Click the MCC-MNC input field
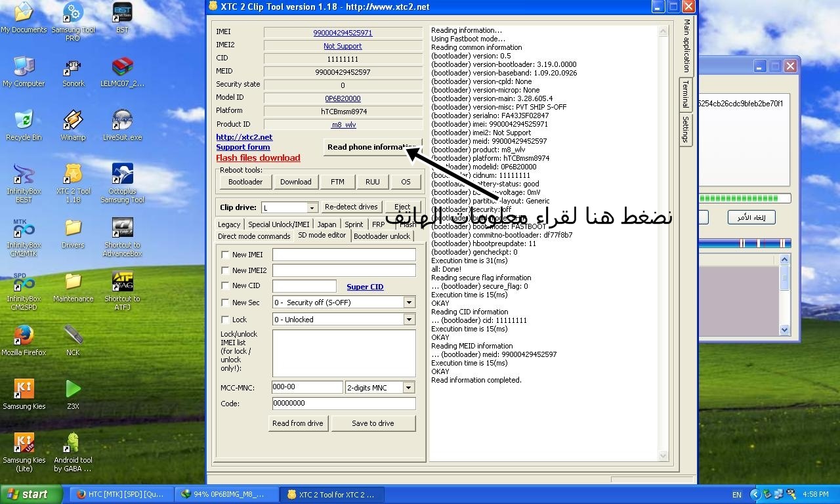 click(x=307, y=388)
